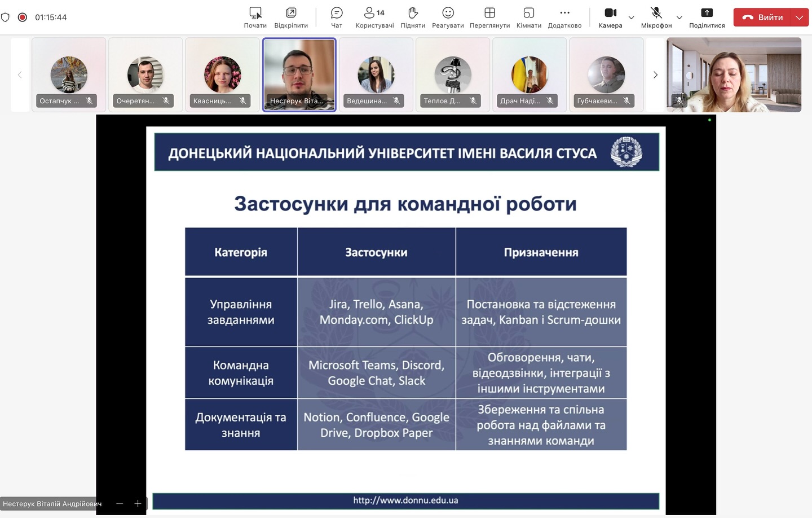Click the Командна комунікація cell
The image size is (812, 518).
(241, 373)
